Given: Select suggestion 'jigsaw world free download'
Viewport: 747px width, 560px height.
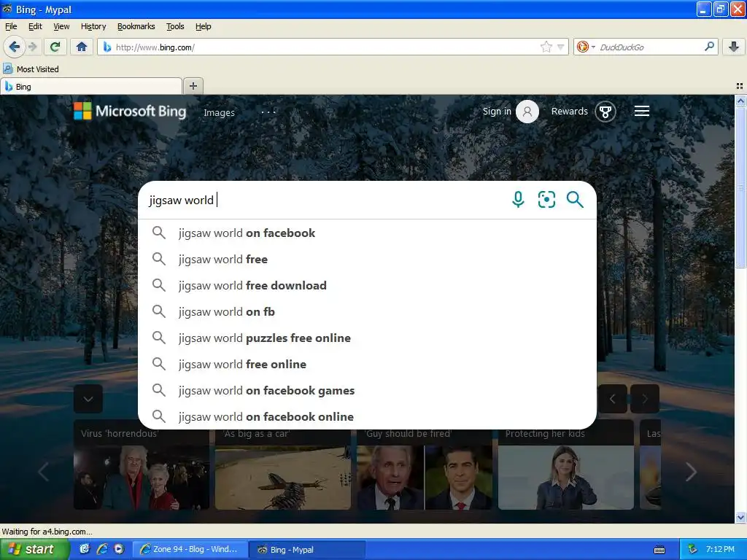Looking at the screenshot, I should (367, 285).
